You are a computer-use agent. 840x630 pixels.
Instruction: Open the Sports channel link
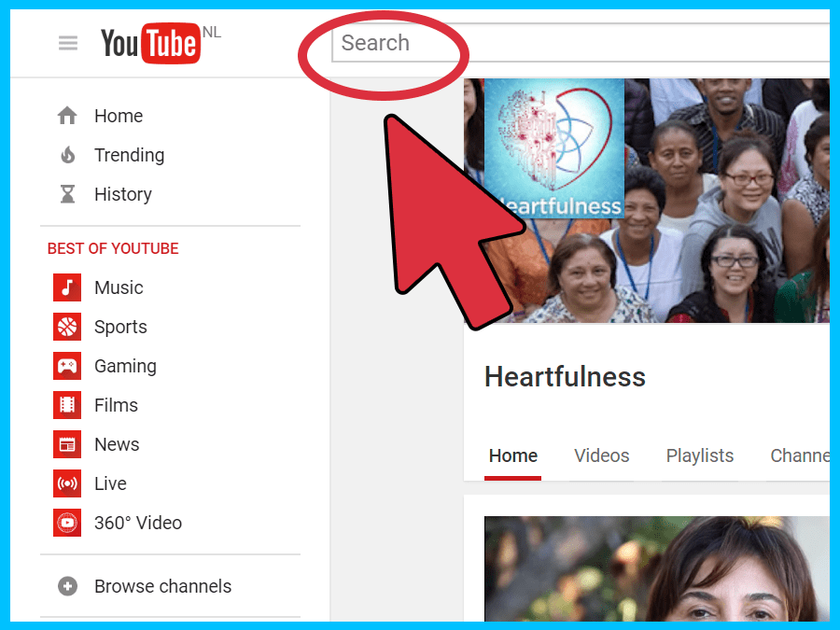(120, 327)
